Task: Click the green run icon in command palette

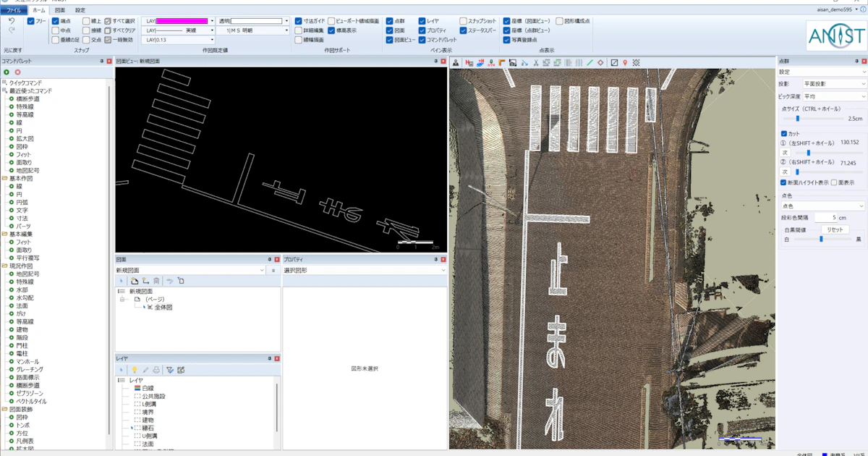Action: (x=7, y=72)
